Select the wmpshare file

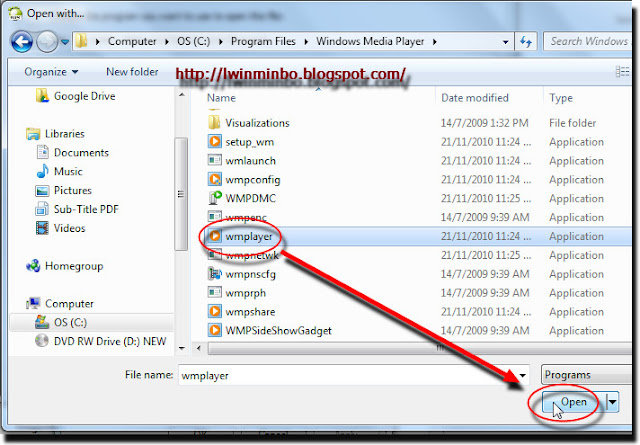pos(250,312)
